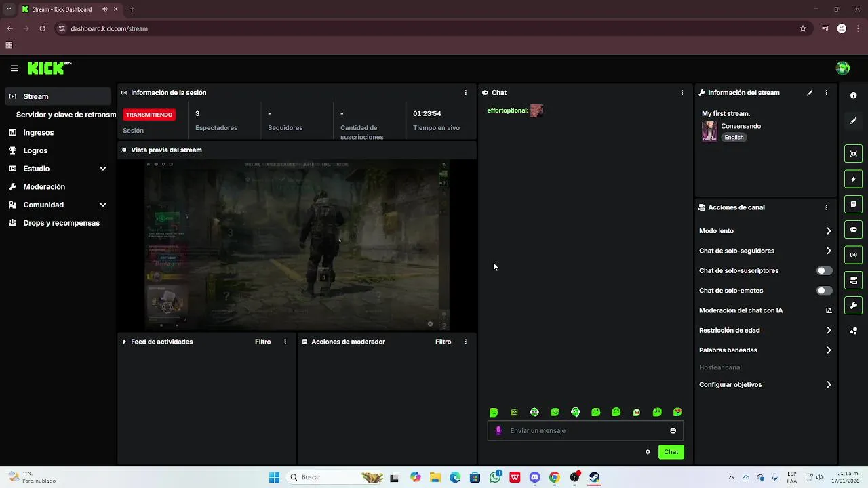Screen dimensions: 868x488
Task: Send message with green Chat button
Action: coord(671,452)
